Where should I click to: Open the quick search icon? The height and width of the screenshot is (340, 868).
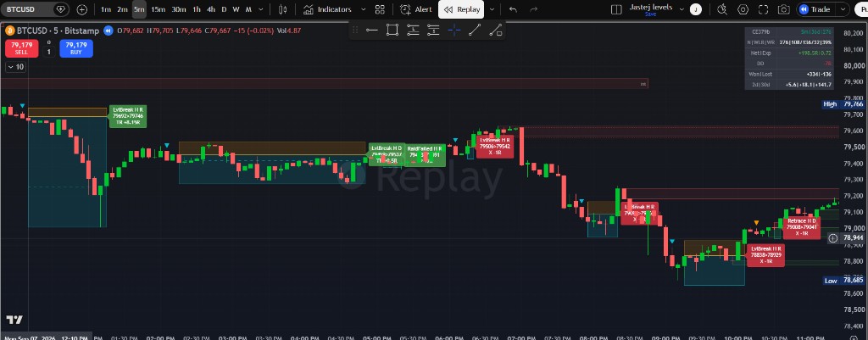point(722,9)
